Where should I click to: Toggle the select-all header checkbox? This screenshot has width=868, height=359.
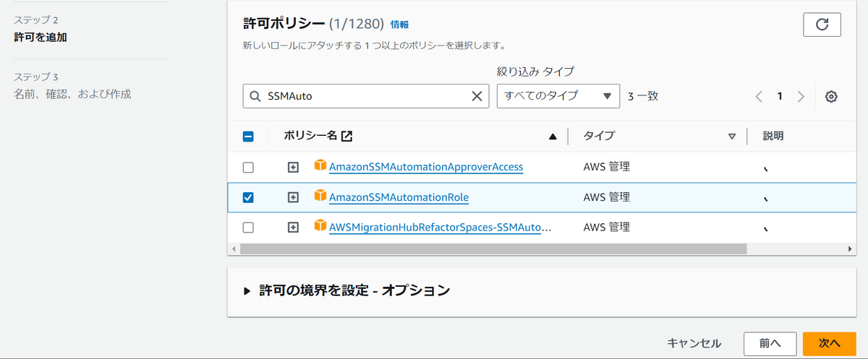click(248, 136)
